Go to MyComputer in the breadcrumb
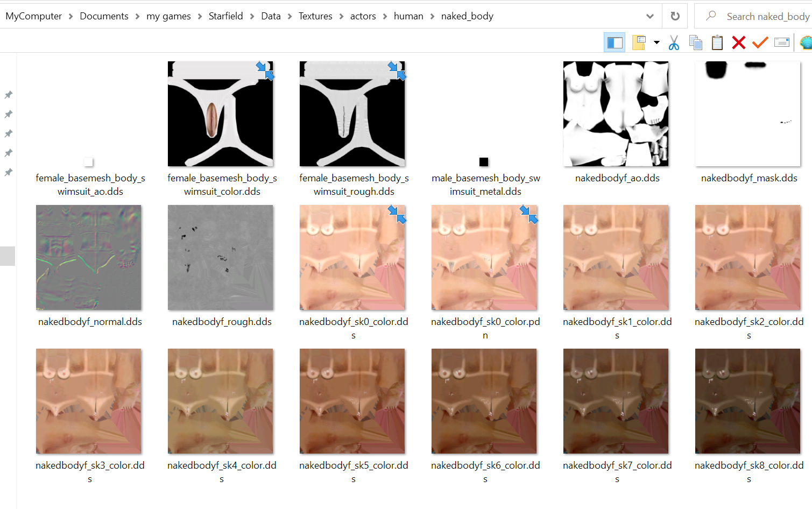 (x=33, y=16)
